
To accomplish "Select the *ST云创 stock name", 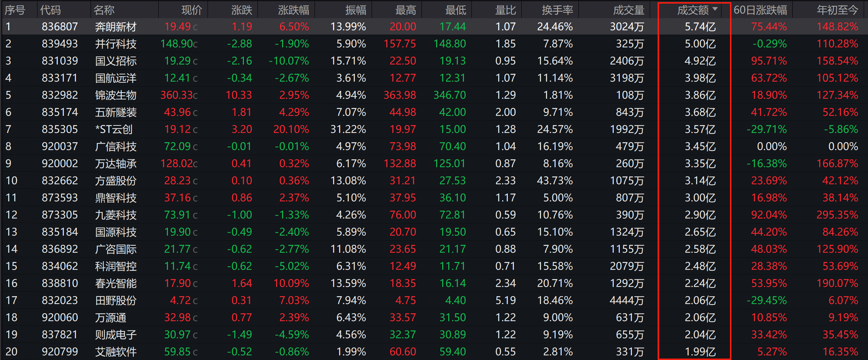I will point(113,129).
